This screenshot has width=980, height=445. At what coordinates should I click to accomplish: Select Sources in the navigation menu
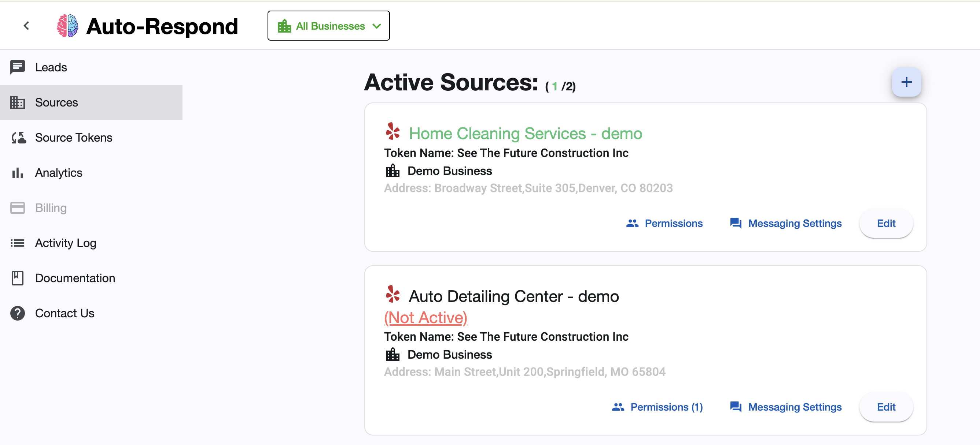pyautogui.click(x=56, y=102)
